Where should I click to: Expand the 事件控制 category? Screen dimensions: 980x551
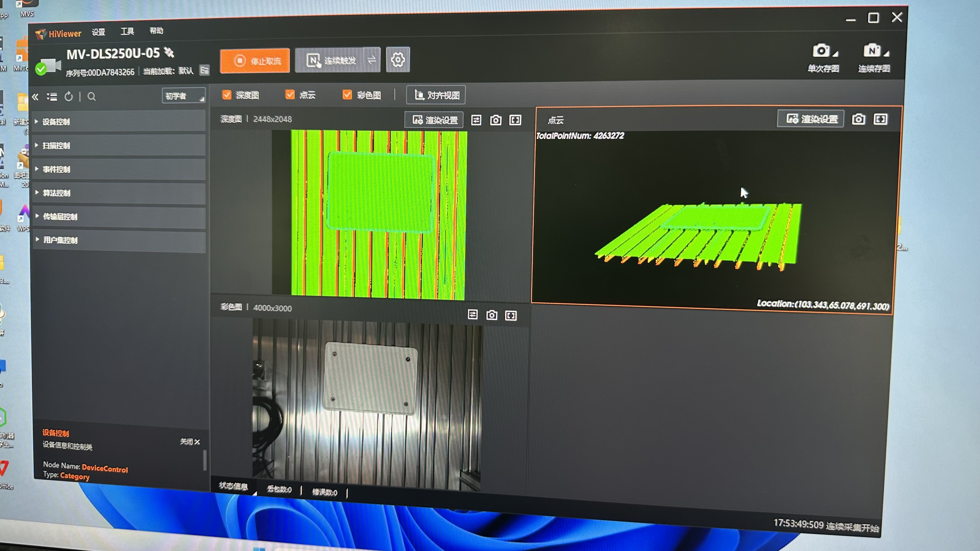point(119,169)
